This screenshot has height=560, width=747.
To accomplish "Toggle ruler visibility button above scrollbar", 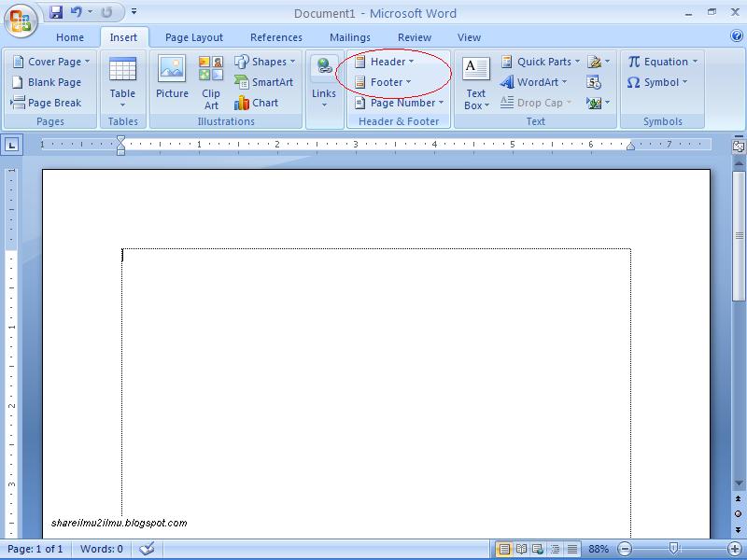I will pyautogui.click(x=738, y=147).
